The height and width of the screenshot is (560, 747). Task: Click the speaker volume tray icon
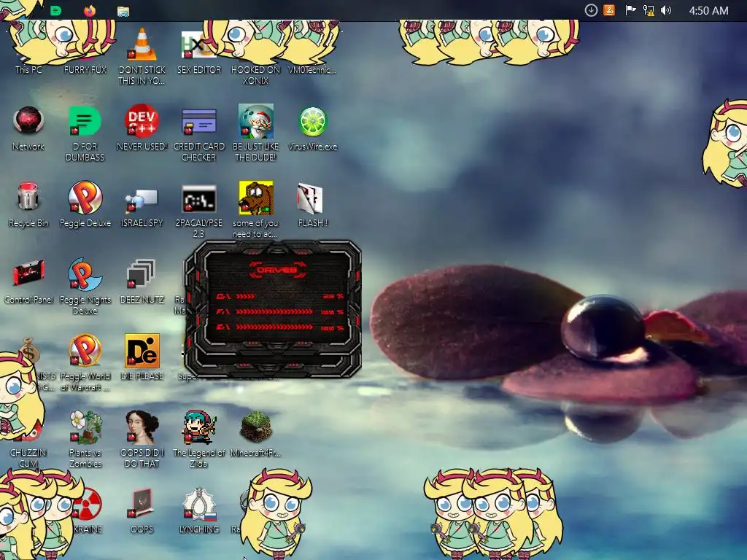coord(666,10)
